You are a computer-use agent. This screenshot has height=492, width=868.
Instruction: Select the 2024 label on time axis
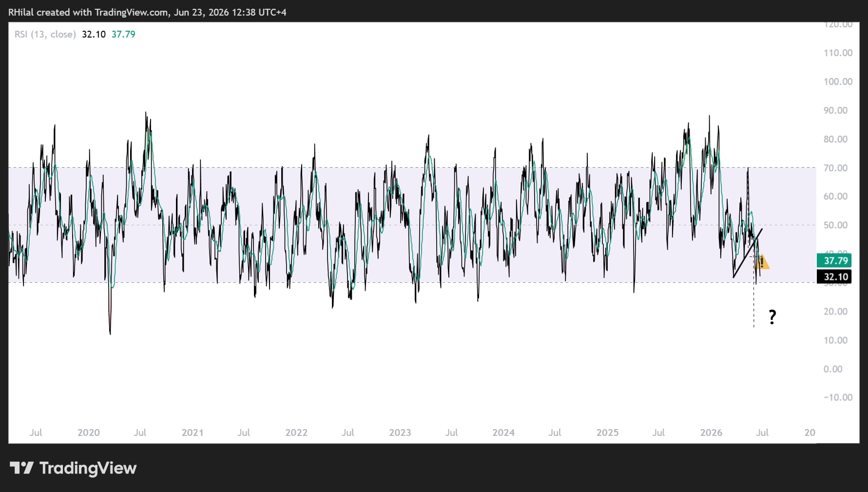click(x=503, y=433)
